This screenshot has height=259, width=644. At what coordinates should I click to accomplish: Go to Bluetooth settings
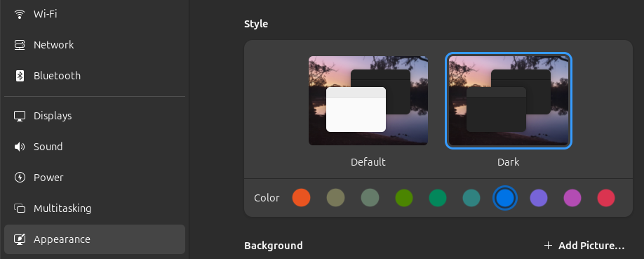95,76
